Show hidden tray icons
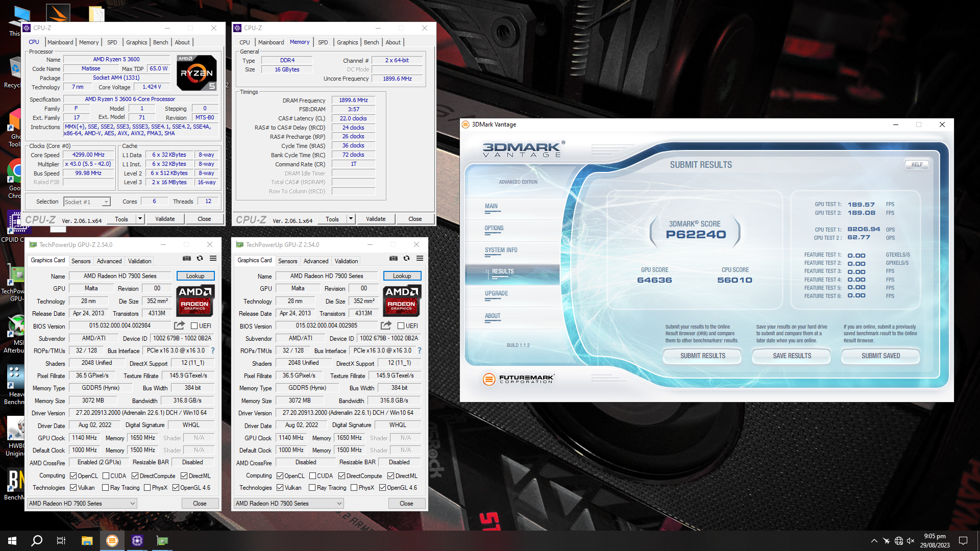980x551 pixels. pos(874,541)
